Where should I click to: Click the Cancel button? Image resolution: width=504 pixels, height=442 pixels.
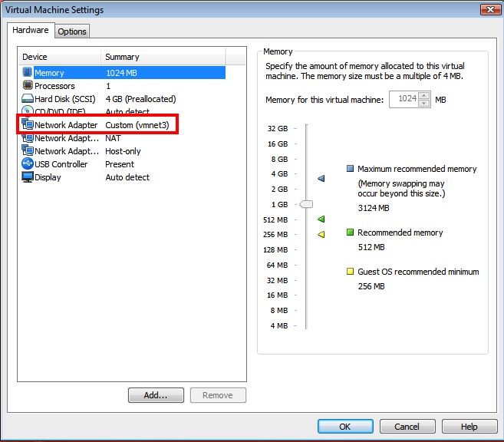[x=407, y=427]
